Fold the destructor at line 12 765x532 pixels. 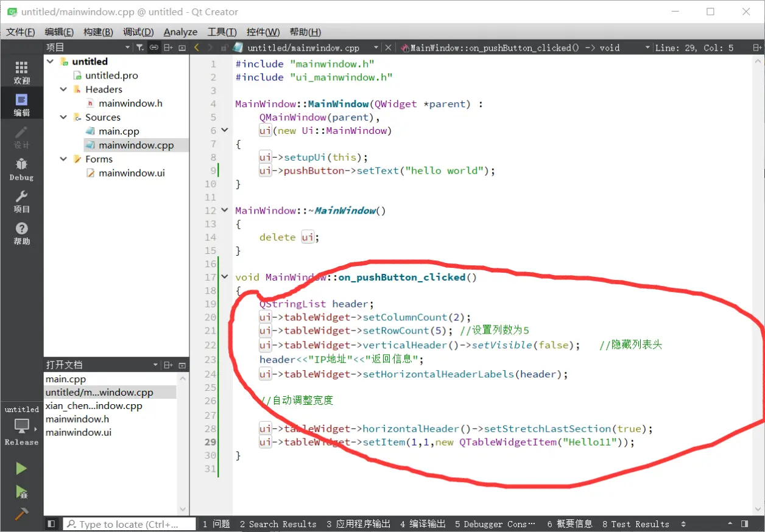(224, 211)
